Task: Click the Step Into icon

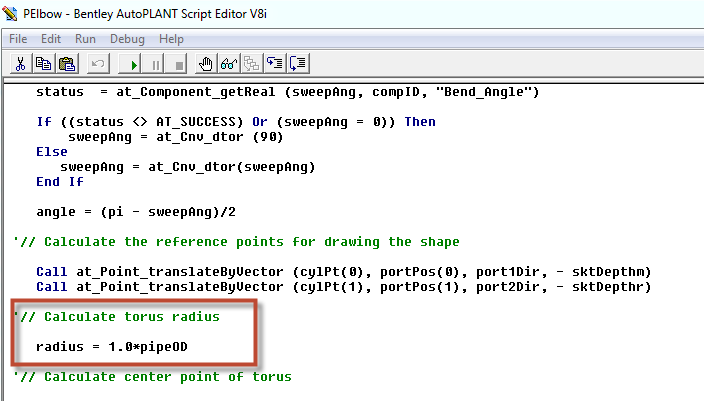Action: point(275,64)
